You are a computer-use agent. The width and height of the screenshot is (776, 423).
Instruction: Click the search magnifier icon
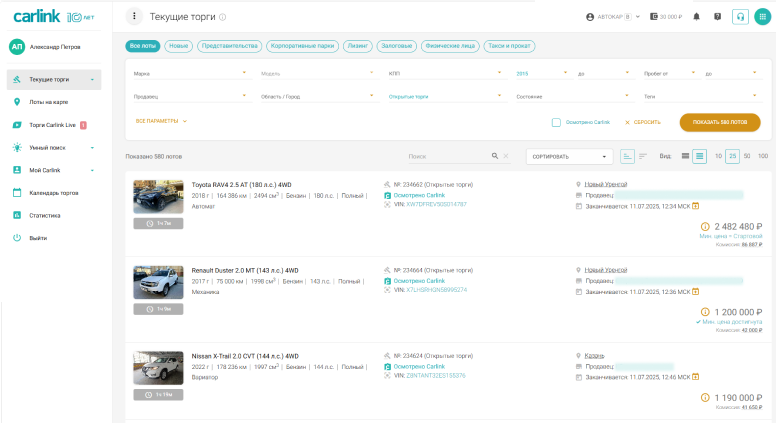[x=494, y=156]
